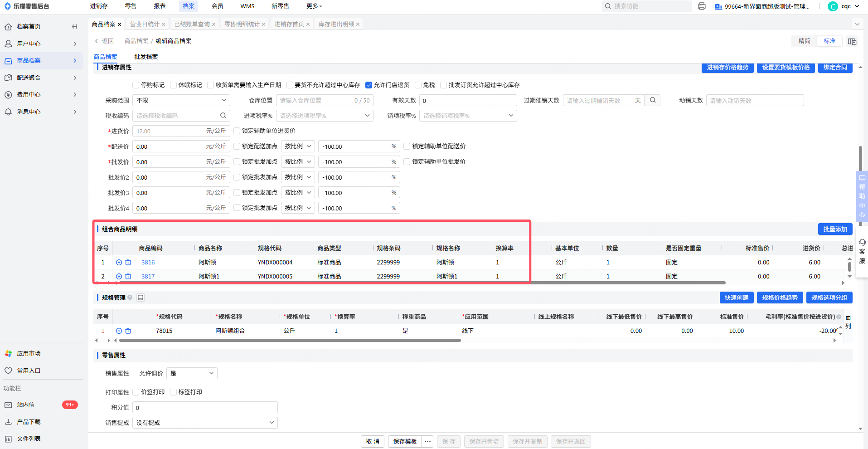The image size is (868, 449).
Task: Enable the 免税 checkbox
Action: [418, 85]
